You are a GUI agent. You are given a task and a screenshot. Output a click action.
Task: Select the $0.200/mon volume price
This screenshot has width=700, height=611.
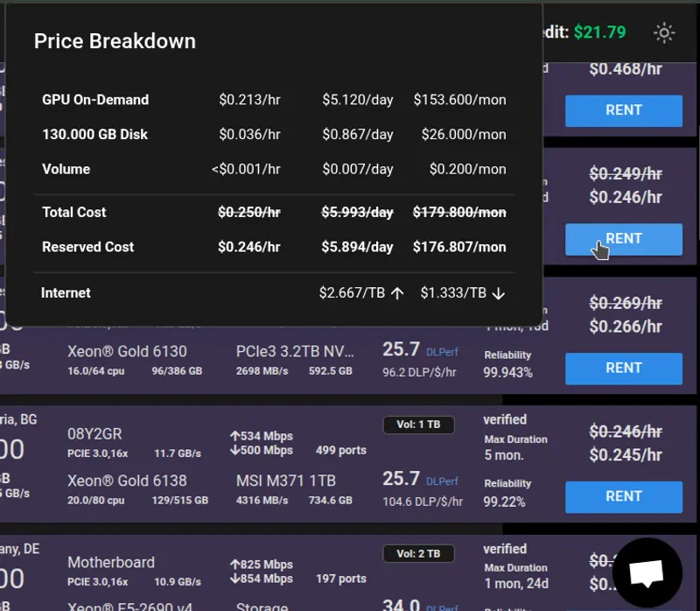coord(468,169)
